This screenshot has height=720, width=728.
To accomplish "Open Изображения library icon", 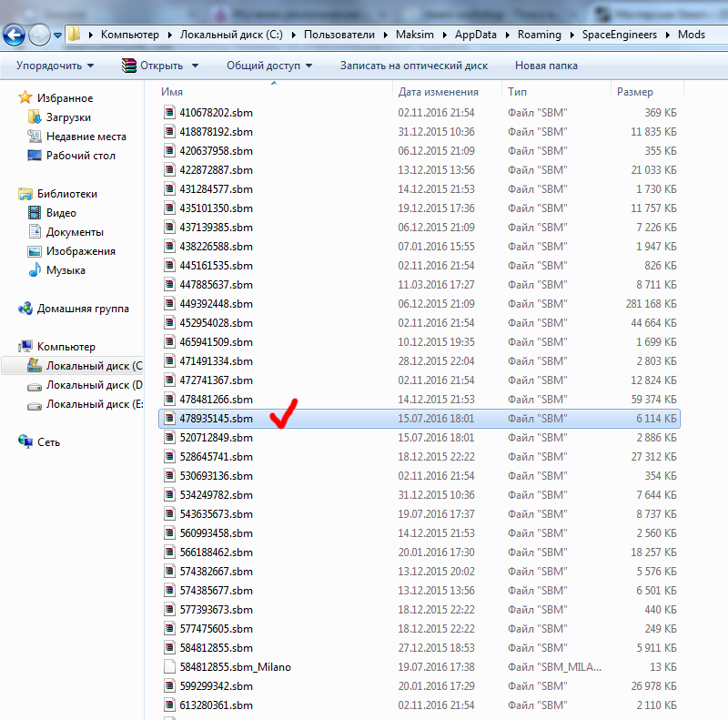I will coord(35,251).
